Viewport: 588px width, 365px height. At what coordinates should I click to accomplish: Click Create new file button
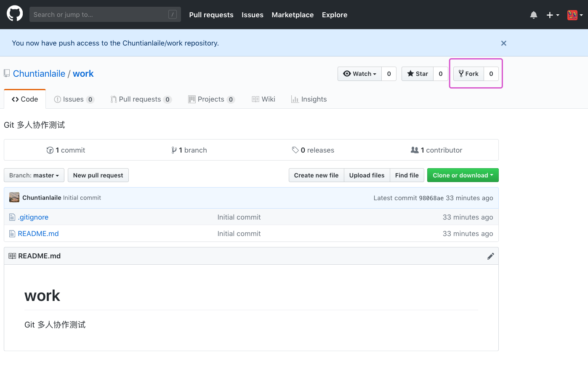click(x=316, y=175)
